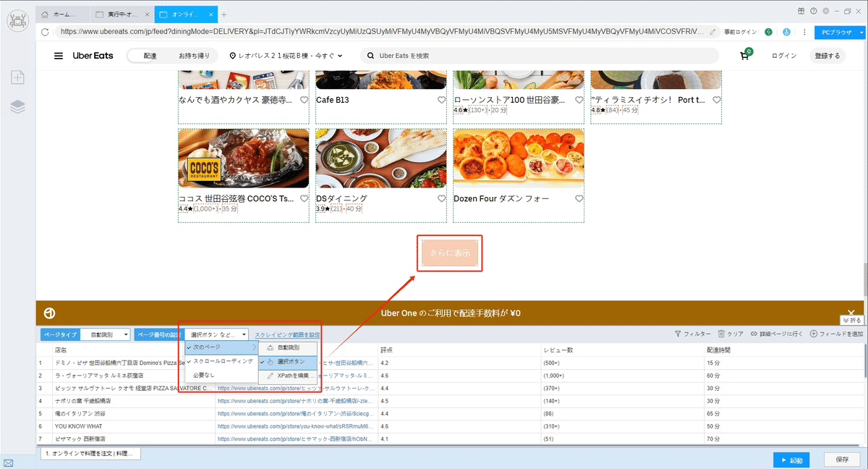
Task: Click the green lightning bolt icon
Action: point(768,32)
